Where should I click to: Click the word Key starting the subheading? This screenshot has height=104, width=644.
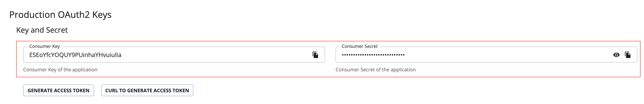tap(23, 30)
